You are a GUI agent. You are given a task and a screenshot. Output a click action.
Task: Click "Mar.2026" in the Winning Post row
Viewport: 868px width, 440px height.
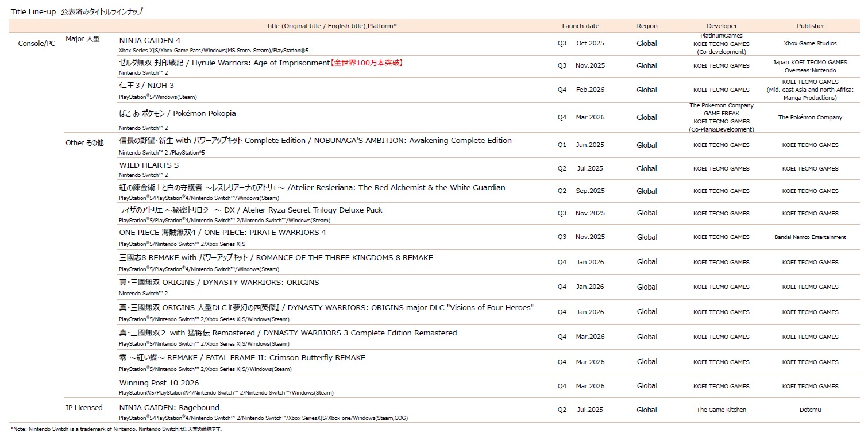[x=590, y=386]
